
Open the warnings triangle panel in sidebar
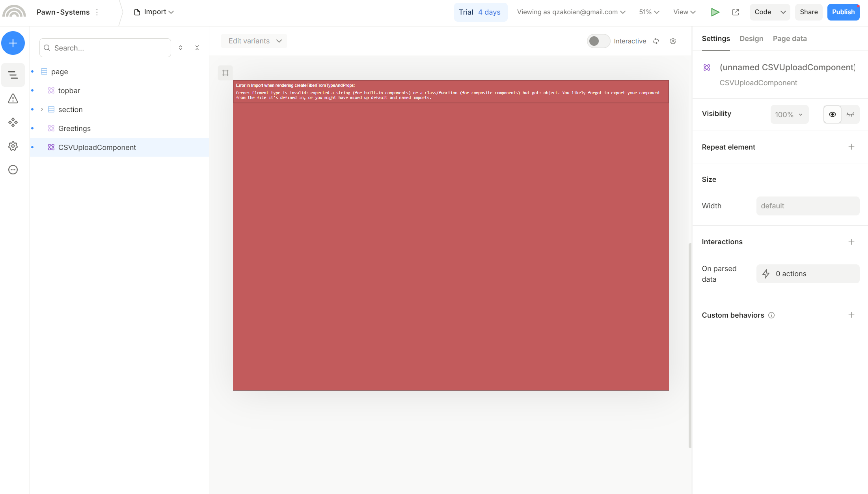pyautogui.click(x=13, y=99)
